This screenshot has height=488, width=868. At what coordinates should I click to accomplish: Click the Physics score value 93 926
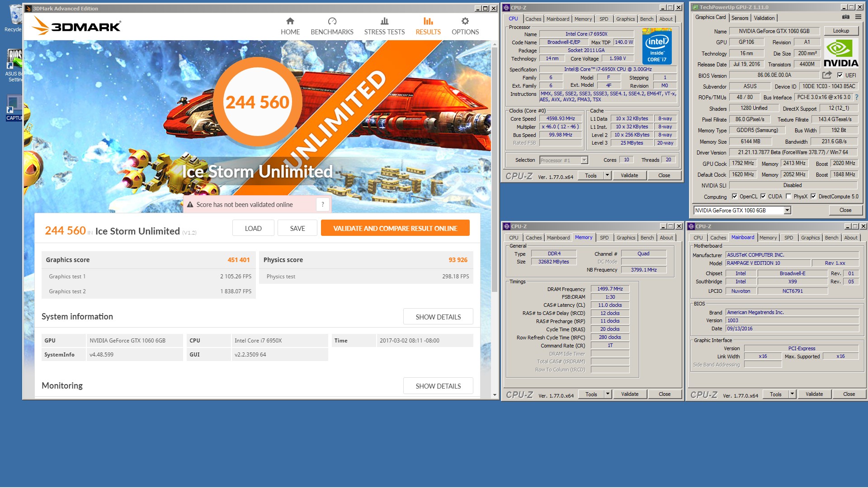coord(458,260)
